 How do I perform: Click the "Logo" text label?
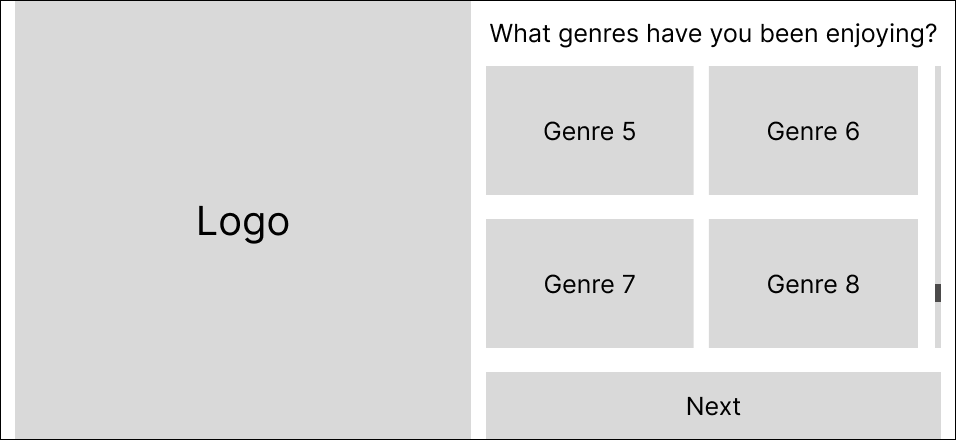pyautogui.click(x=243, y=221)
